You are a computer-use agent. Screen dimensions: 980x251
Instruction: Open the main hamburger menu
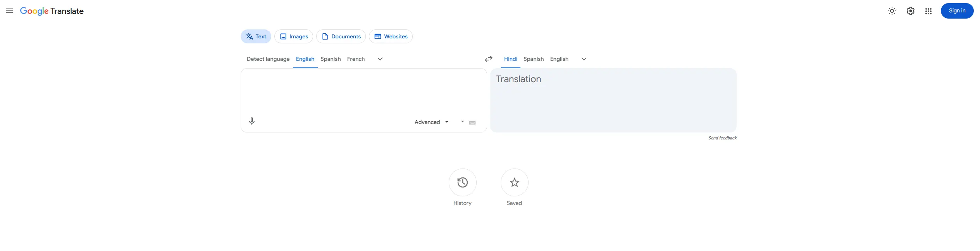click(x=9, y=11)
